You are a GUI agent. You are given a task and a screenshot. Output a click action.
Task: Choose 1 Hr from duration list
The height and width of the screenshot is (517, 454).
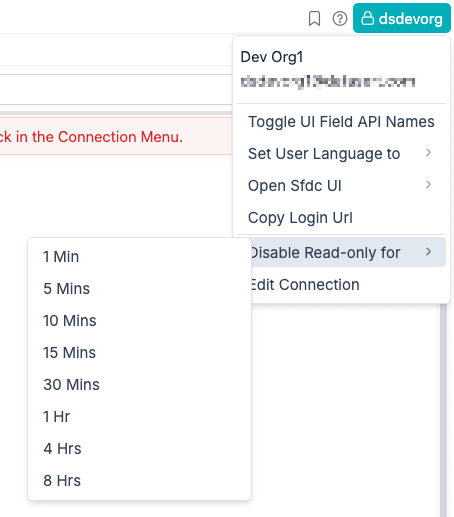point(139,417)
